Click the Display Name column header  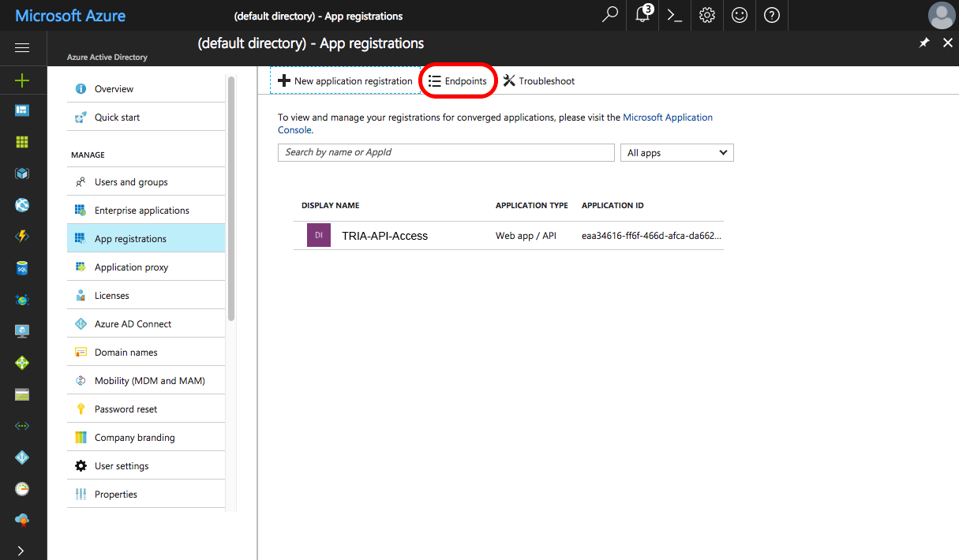(x=330, y=206)
